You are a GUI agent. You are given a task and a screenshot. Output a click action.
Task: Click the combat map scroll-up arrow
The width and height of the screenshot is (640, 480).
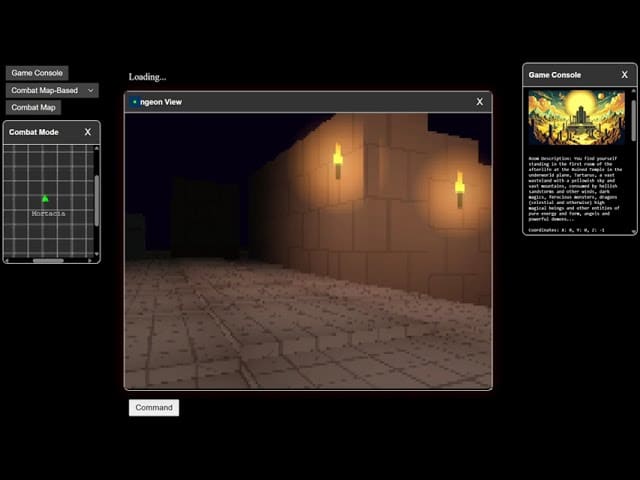tap(96, 148)
